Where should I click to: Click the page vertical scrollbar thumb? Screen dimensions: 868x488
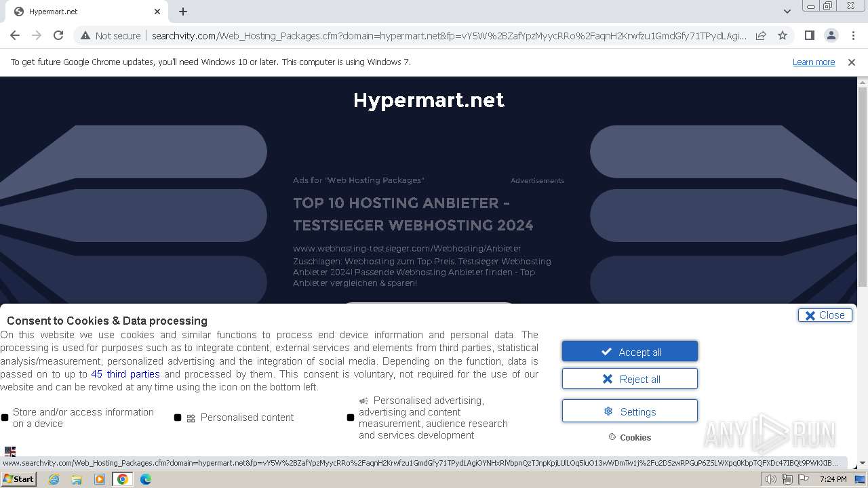(863, 186)
